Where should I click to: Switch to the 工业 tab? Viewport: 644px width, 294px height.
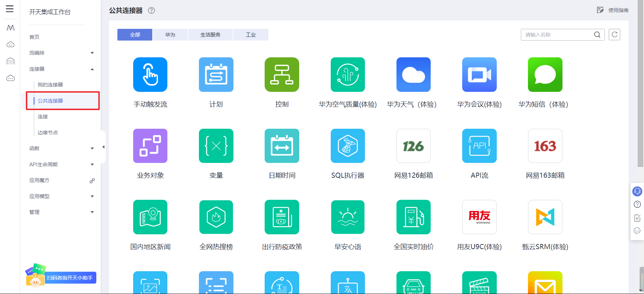pos(251,35)
